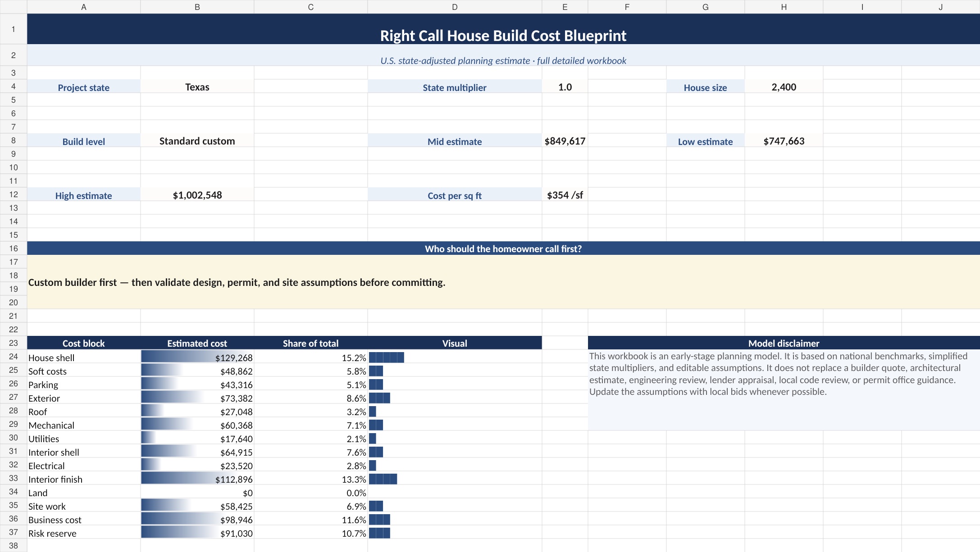This screenshot has height=552, width=980.
Task: Select the Build level label cell
Action: point(84,140)
